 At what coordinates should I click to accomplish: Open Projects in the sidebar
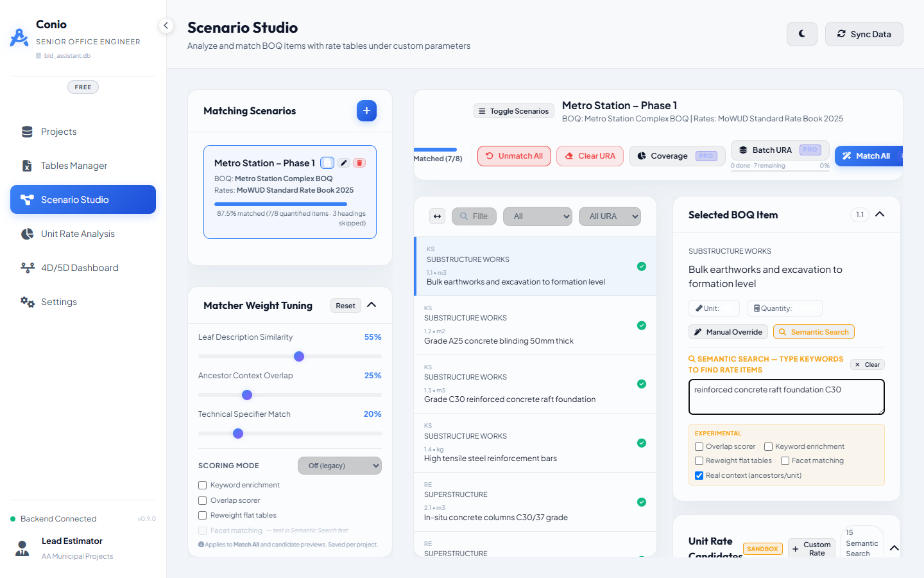point(83,132)
